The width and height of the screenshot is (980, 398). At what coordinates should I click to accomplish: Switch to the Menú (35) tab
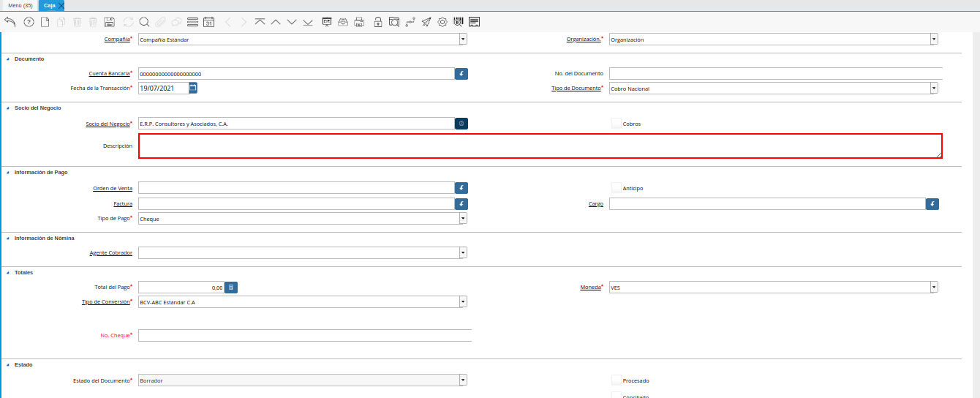(x=20, y=5)
